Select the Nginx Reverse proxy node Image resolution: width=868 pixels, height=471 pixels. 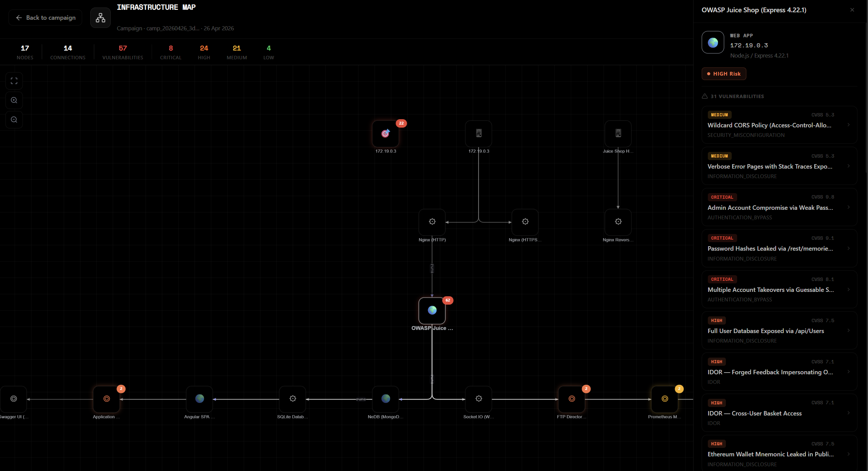(618, 222)
